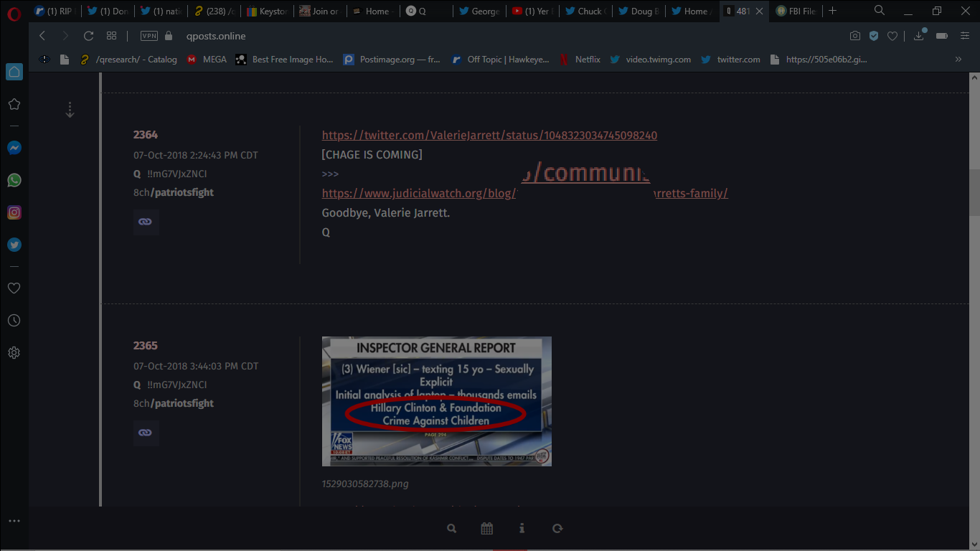Show site security lock information

pyautogui.click(x=169, y=36)
